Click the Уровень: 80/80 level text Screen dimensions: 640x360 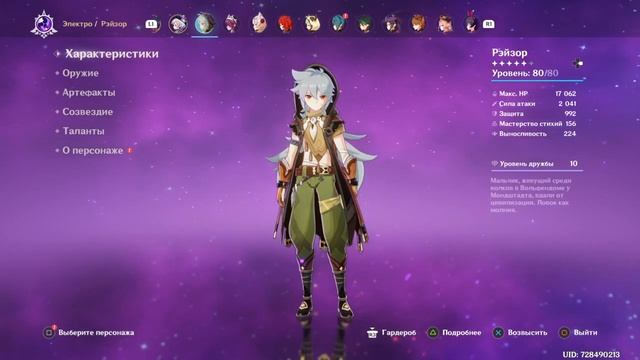pos(524,73)
